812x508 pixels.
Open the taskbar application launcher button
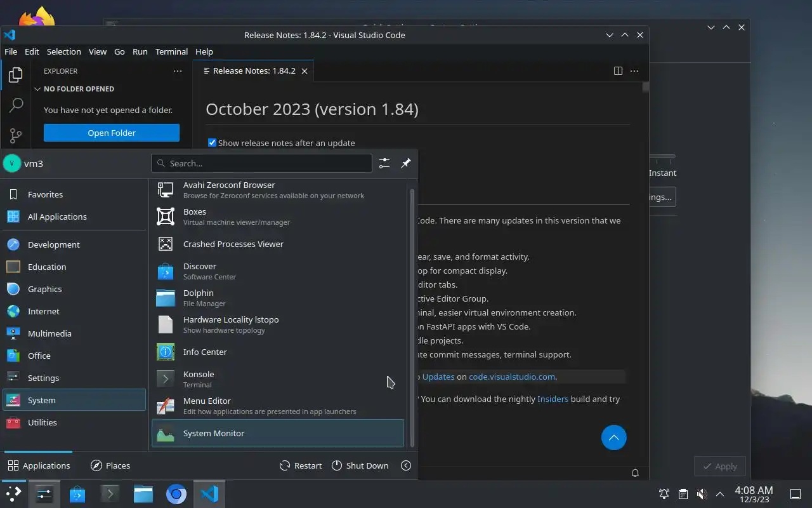(13, 494)
